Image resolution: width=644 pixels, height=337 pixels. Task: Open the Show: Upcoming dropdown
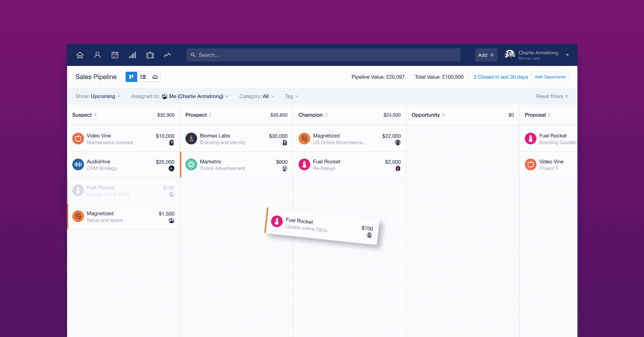98,96
